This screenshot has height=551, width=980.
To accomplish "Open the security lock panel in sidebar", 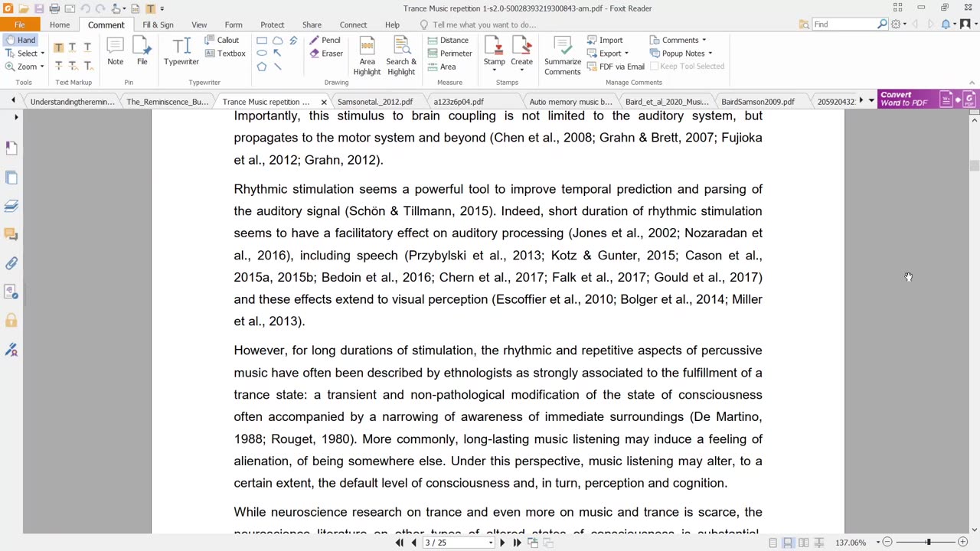I will pyautogui.click(x=11, y=321).
